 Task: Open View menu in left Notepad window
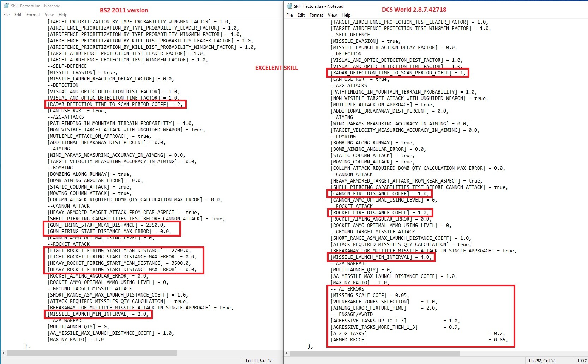tap(49, 15)
